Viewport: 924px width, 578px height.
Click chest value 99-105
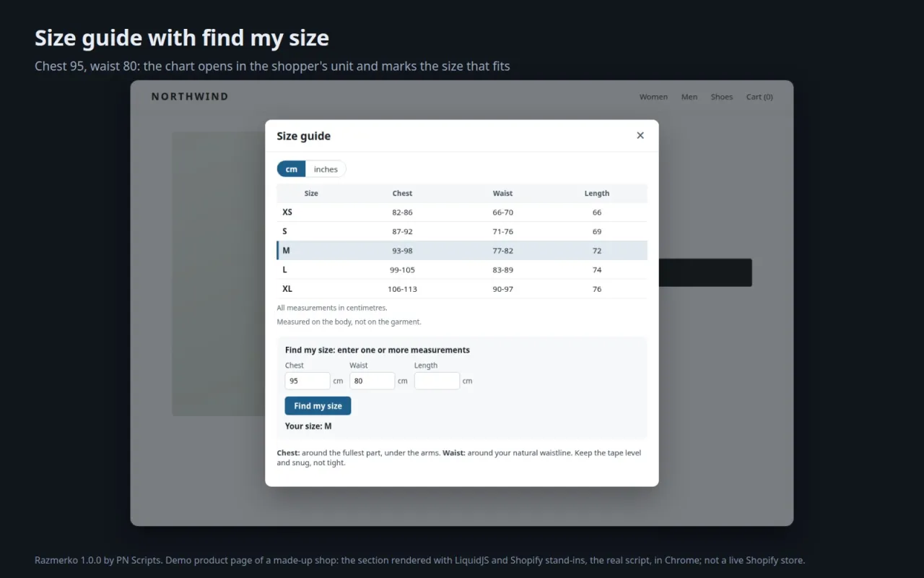(x=402, y=269)
